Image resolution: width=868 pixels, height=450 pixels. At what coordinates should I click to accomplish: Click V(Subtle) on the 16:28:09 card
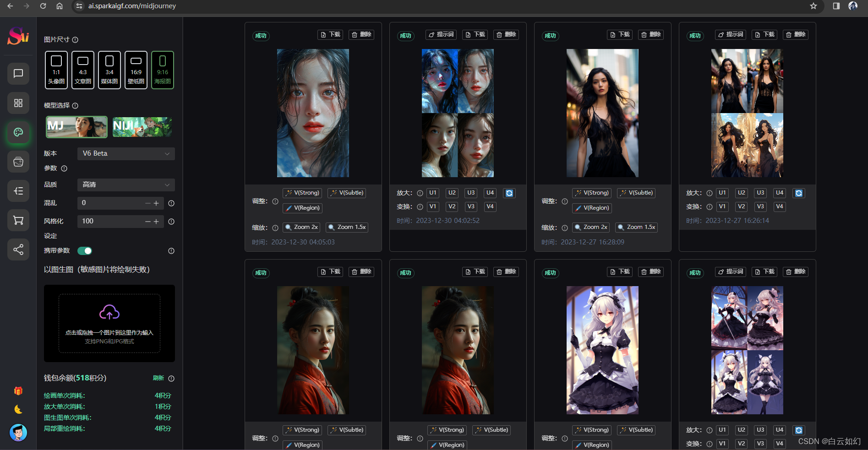(x=637, y=193)
